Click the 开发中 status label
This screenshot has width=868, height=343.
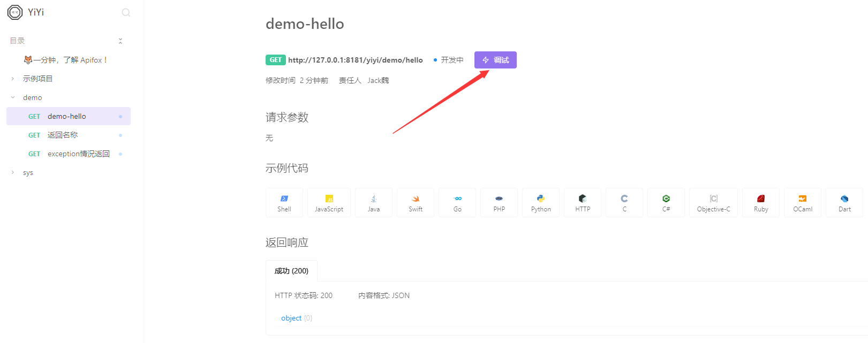click(x=452, y=60)
